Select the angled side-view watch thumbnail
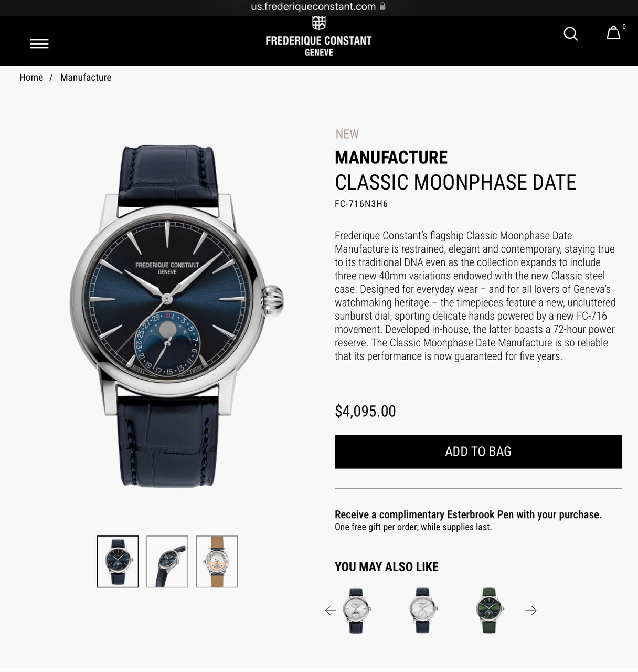 pyautogui.click(x=167, y=561)
